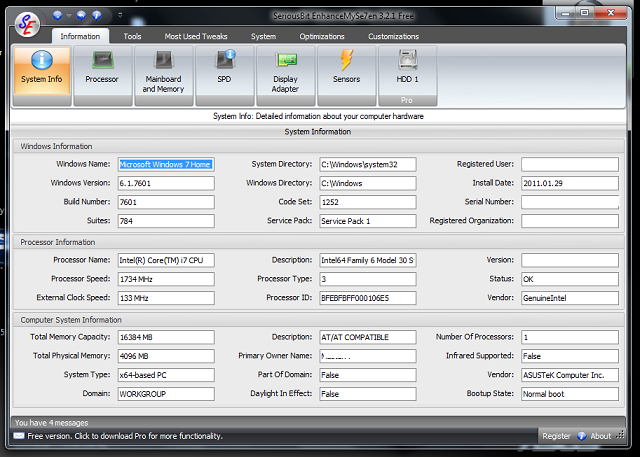Click the blue help question icon in title bar
The width and height of the screenshot is (640, 457).
[97, 16]
